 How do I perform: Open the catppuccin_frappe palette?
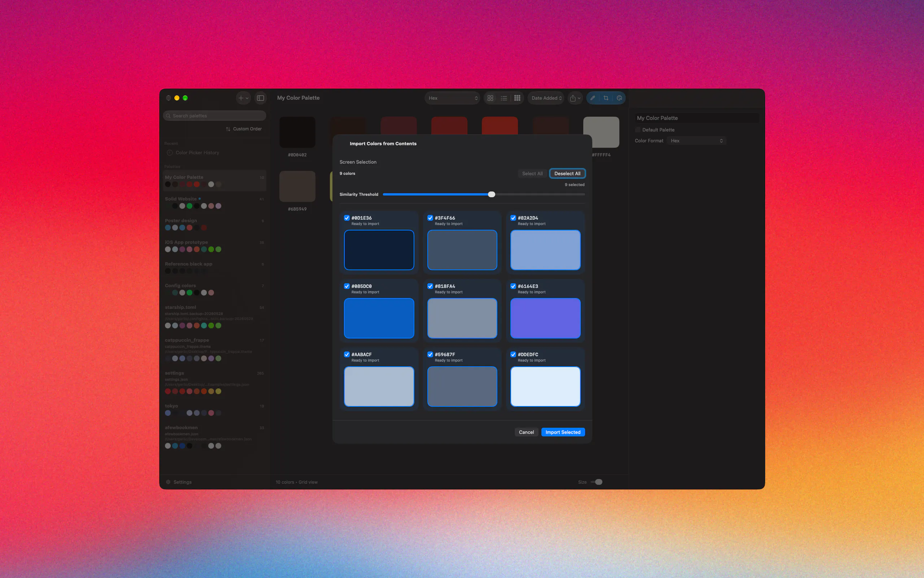coord(215,349)
